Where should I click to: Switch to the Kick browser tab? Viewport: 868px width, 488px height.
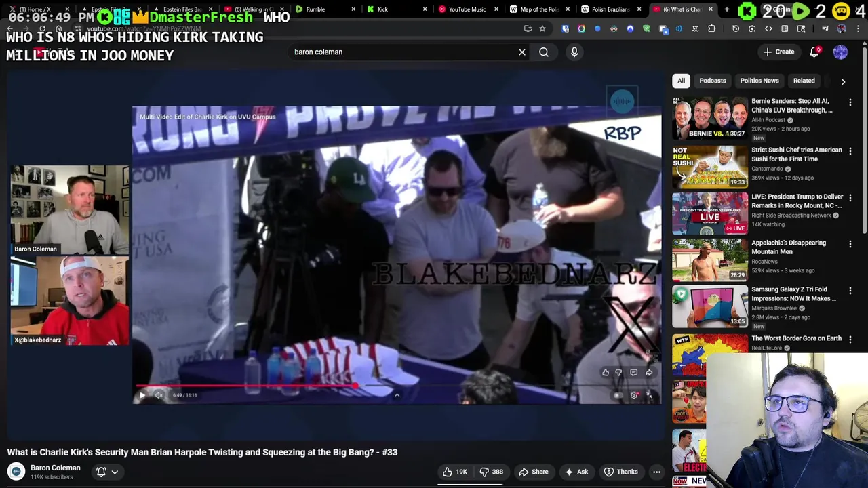(397, 9)
